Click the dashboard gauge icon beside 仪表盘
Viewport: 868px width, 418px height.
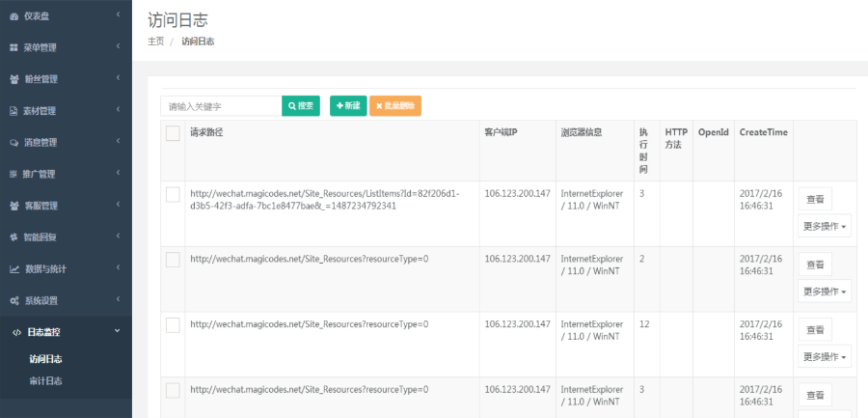coord(14,16)
